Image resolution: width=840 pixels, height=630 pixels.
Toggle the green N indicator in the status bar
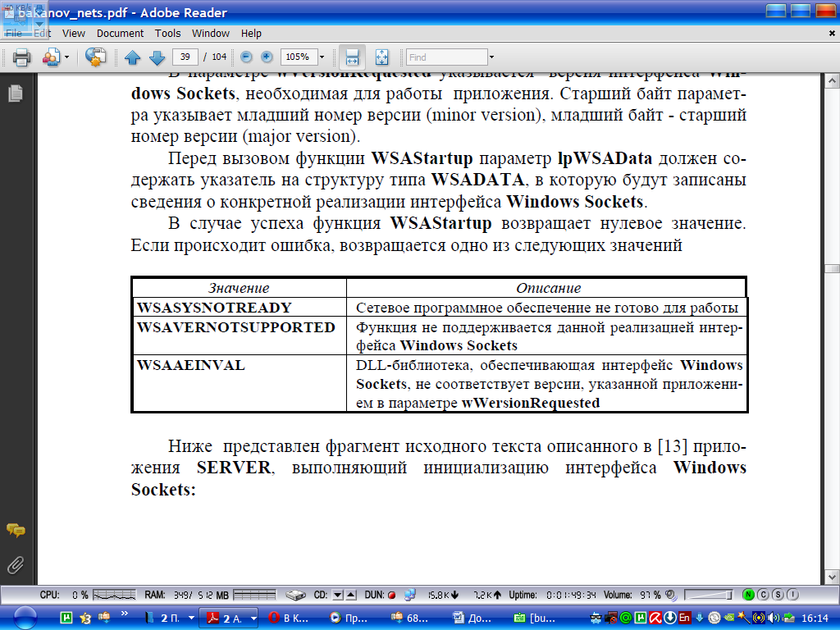pyautogui.click(x=748, y=595)
